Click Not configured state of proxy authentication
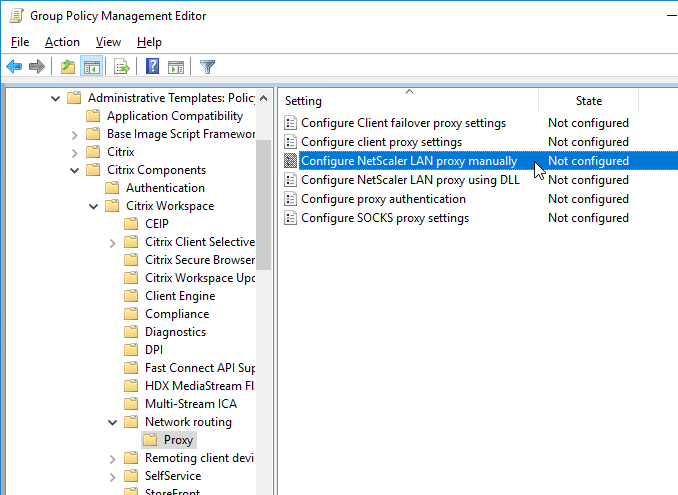 tap(588, 199)
